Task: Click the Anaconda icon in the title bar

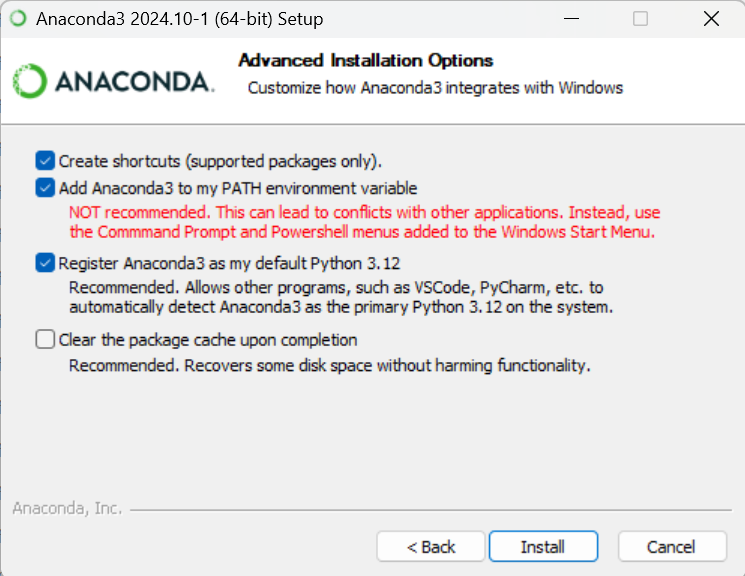Action: [x=17, y=19]
